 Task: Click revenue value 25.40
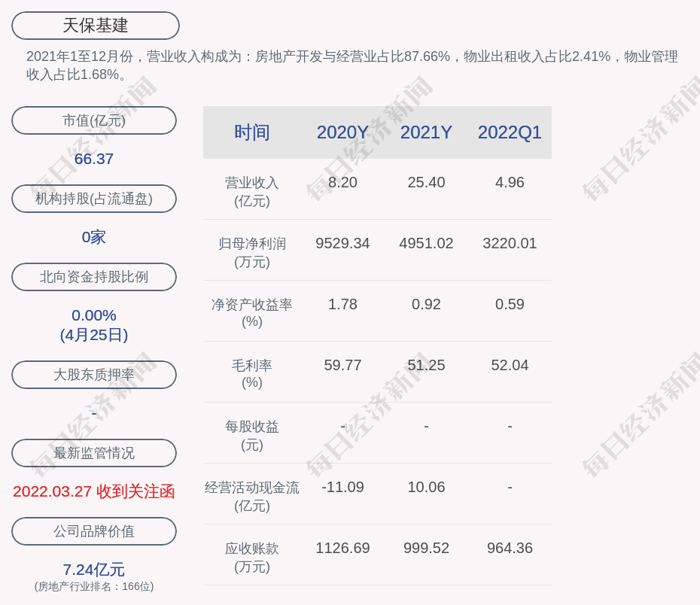click(x=426, y=183)
